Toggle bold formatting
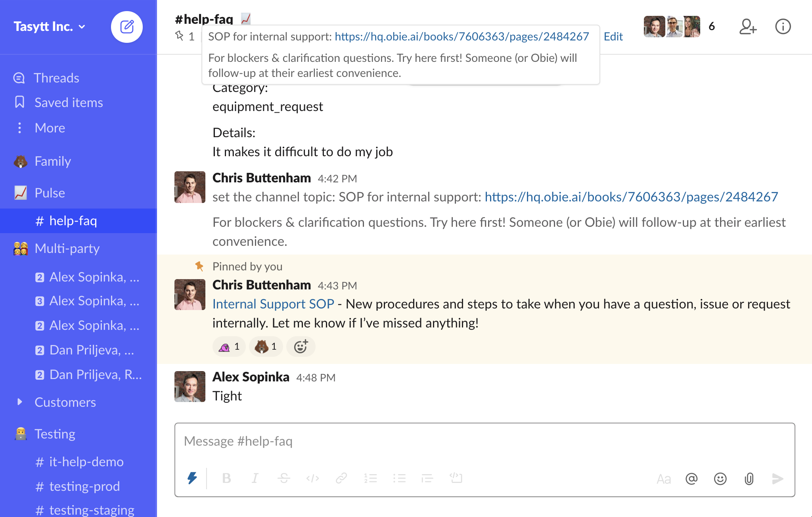The height and width of the screenshot is (517, 812). 226,478
